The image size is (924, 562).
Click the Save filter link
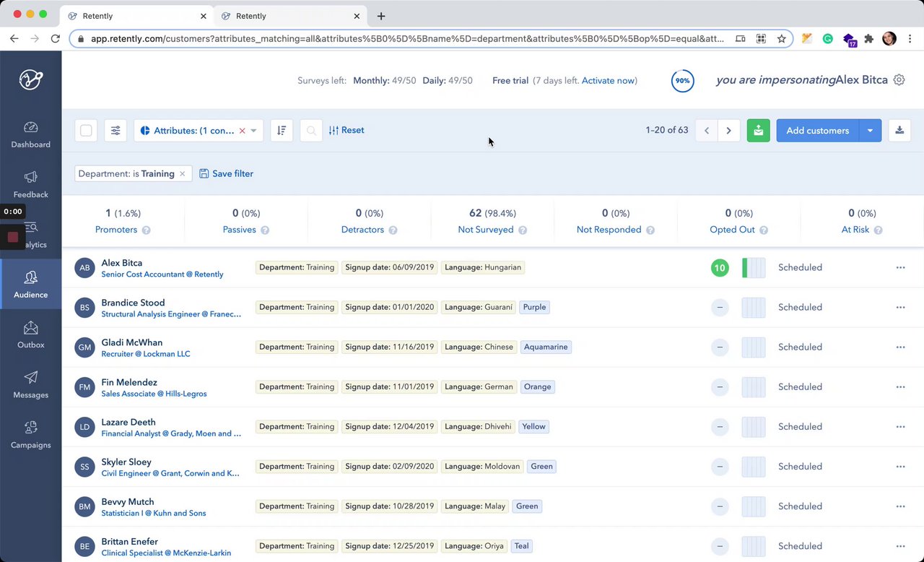coord(226,174)
